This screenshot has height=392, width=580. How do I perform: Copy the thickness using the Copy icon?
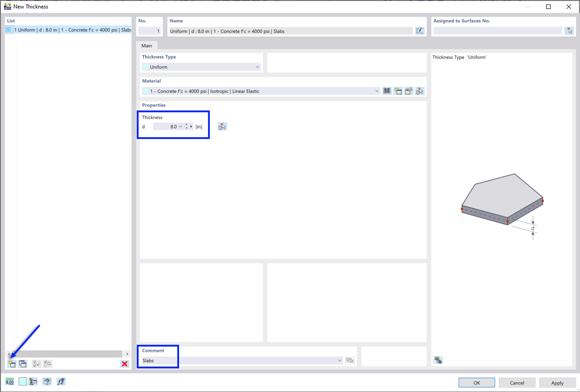[23, 363]
